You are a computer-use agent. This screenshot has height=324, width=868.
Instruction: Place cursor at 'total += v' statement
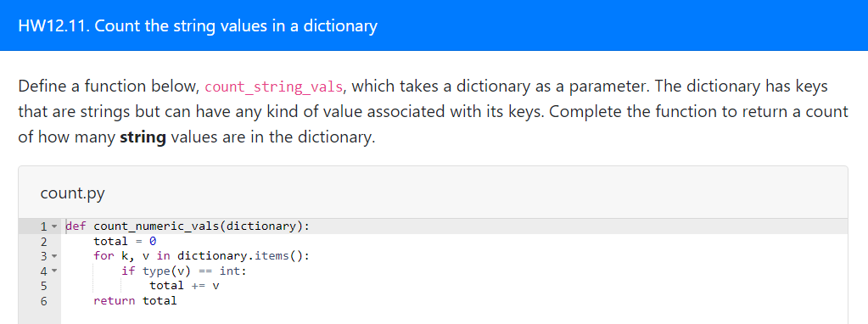click(185, 286)
